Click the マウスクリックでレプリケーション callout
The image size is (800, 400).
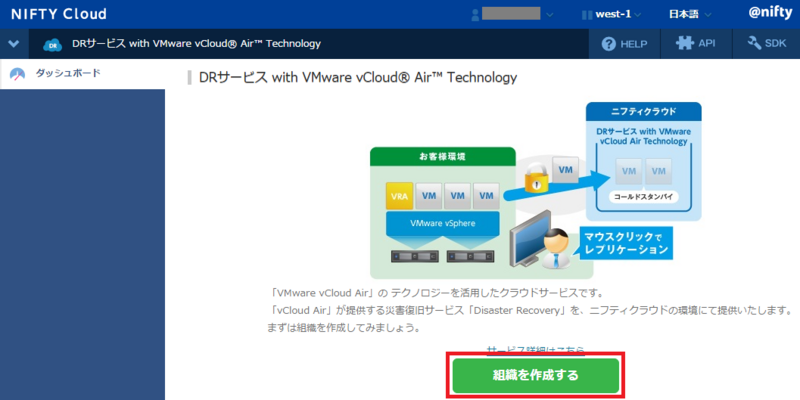626,243
